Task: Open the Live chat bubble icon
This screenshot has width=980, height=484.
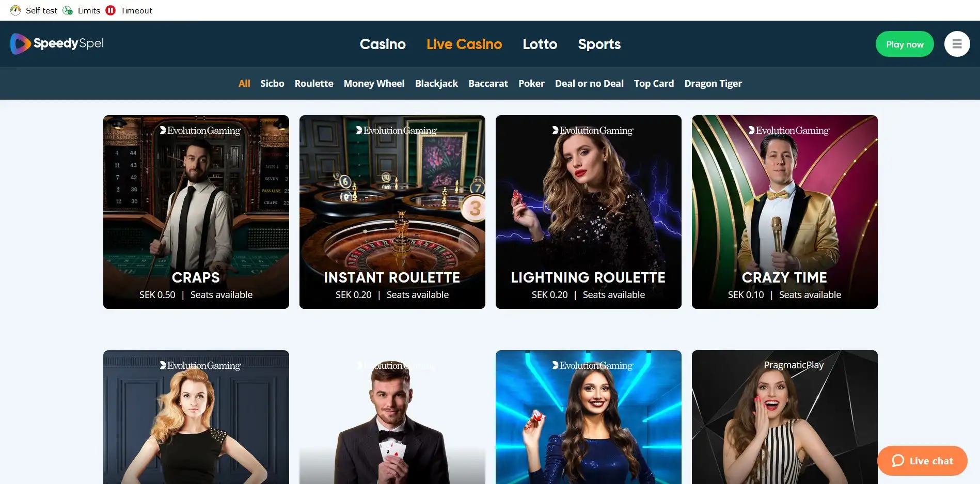Action: tap(898, 460)
